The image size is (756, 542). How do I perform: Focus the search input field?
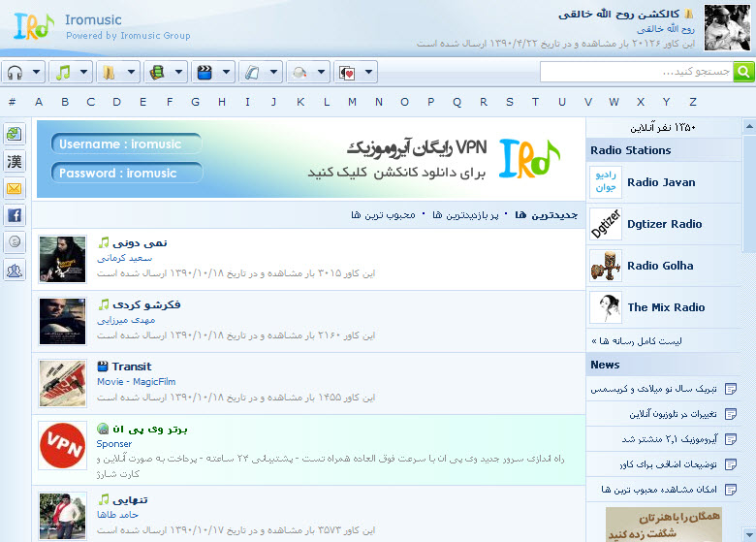637,72
